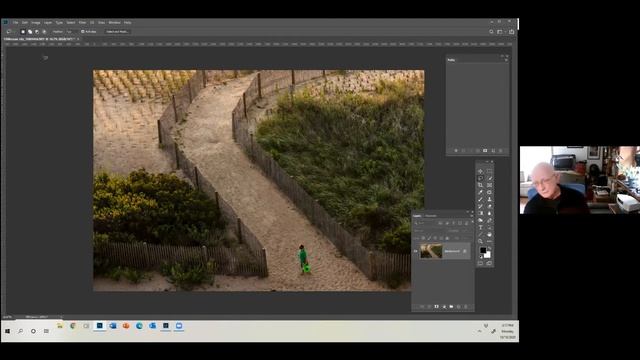This screenshot has width=640, height=360.
Task: Close the open document tab
Action: pos(78,39)
